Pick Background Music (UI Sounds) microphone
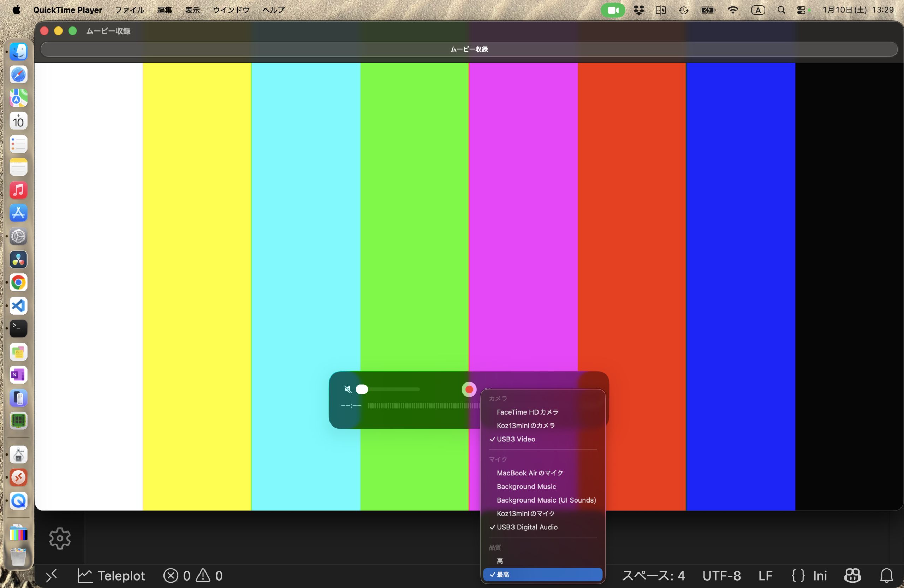This screenshot has height=588, width=904. [546, 500]
